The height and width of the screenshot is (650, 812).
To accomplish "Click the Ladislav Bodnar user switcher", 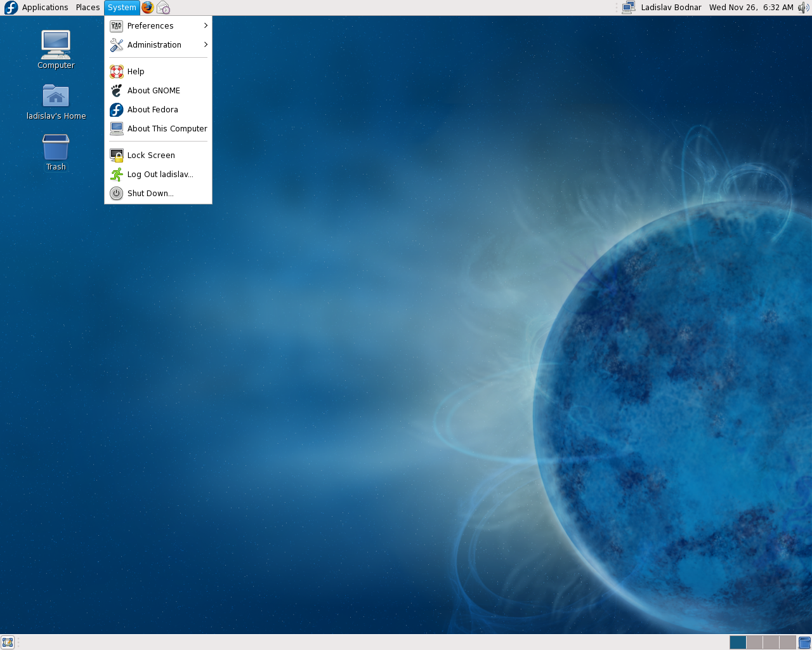I will [671, 8].
